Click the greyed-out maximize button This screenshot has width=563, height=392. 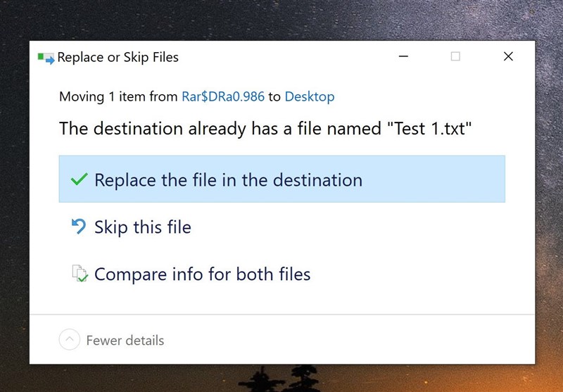[x=455, y=57]
